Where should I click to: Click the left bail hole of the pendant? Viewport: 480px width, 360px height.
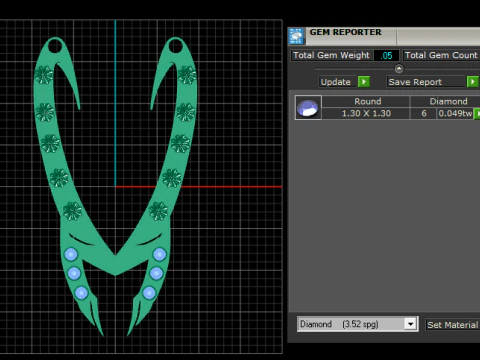point(55,46)
